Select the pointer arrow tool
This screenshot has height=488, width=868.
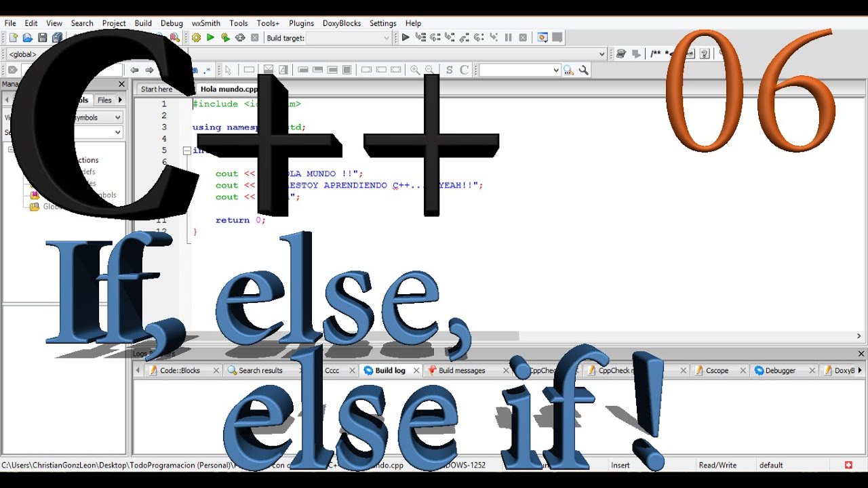[x=228, y=70]
